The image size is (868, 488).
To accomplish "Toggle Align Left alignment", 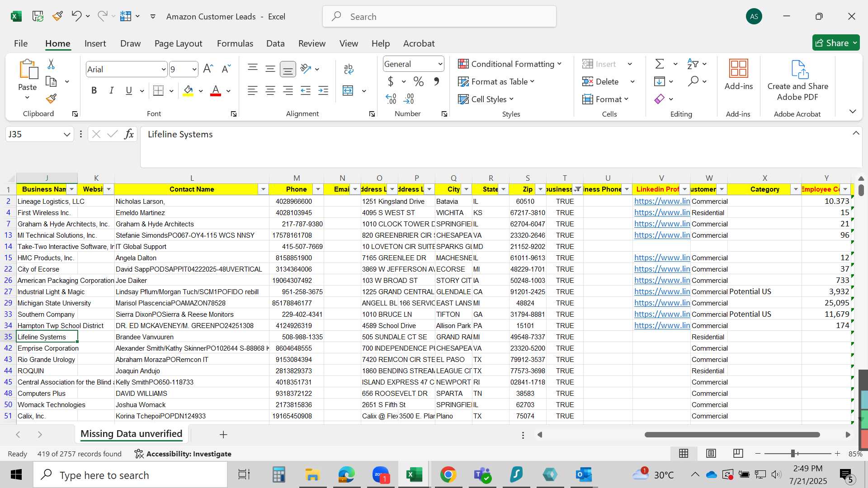I will click(x=253, y=90).
